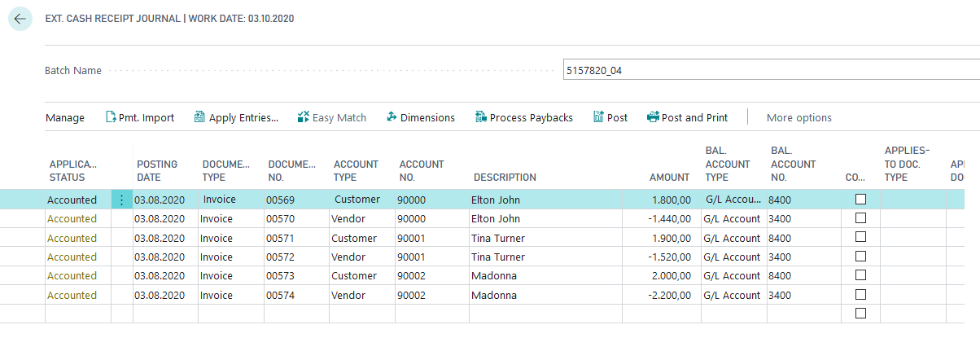Sort by Application Status column header
The height and width of the screenshot is (360, 980).
72,170
